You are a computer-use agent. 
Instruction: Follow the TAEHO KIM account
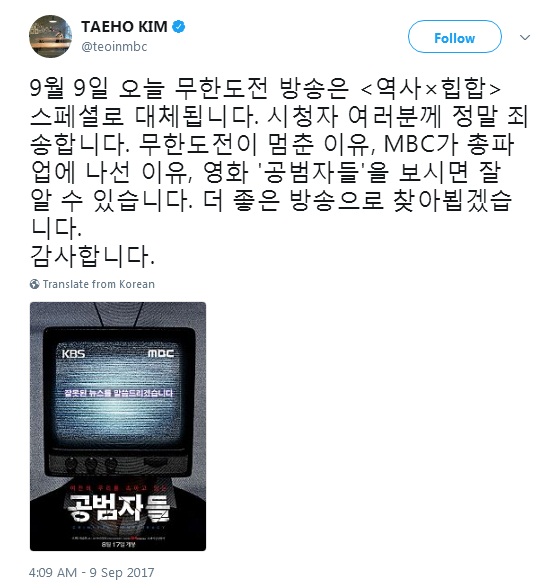[455, 37]
